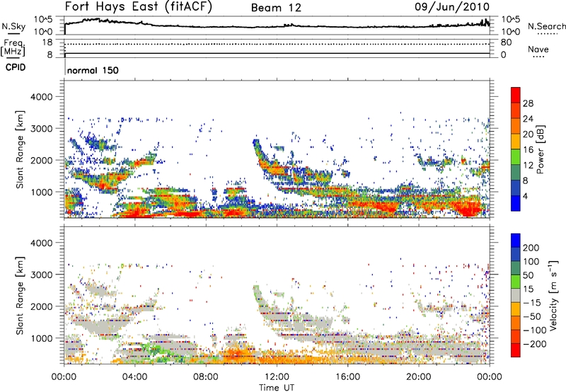This screenshot has width=566, height=392.
Task: Click the '18' frequency axis value
Action: (47, 42)
